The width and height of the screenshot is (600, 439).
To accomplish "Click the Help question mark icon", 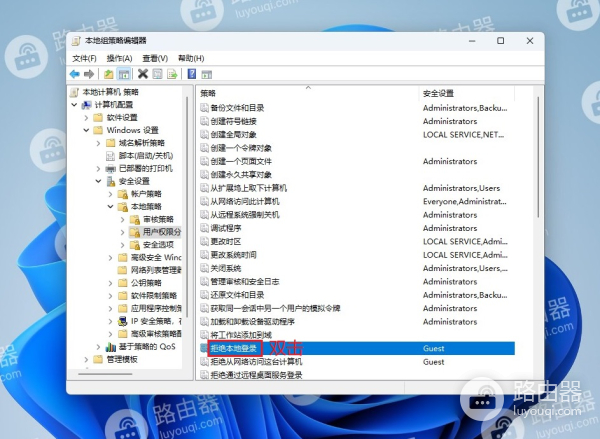I will pos(192,74).
